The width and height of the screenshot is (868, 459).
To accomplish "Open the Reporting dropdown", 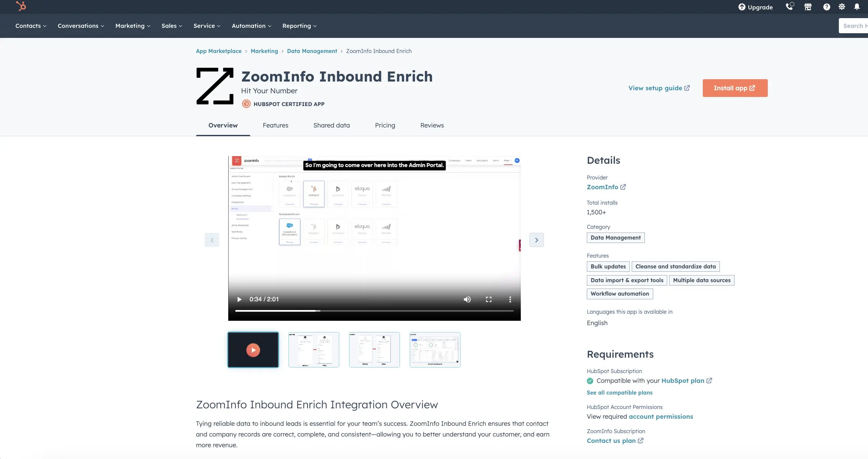I will [299, 25].
